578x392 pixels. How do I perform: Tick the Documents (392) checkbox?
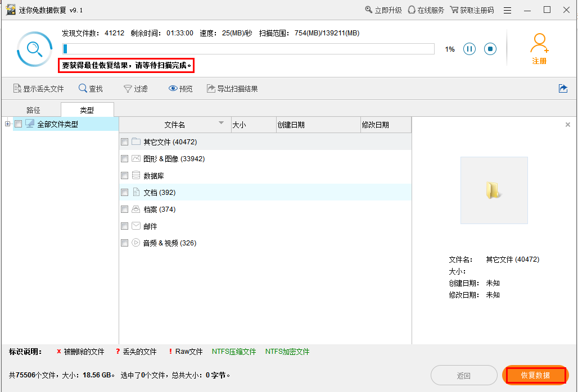(x=125, y=192)
